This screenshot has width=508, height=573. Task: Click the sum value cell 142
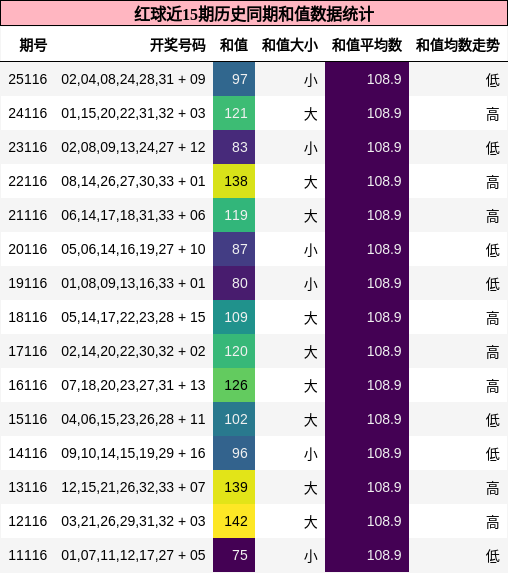tap(234, 521)
